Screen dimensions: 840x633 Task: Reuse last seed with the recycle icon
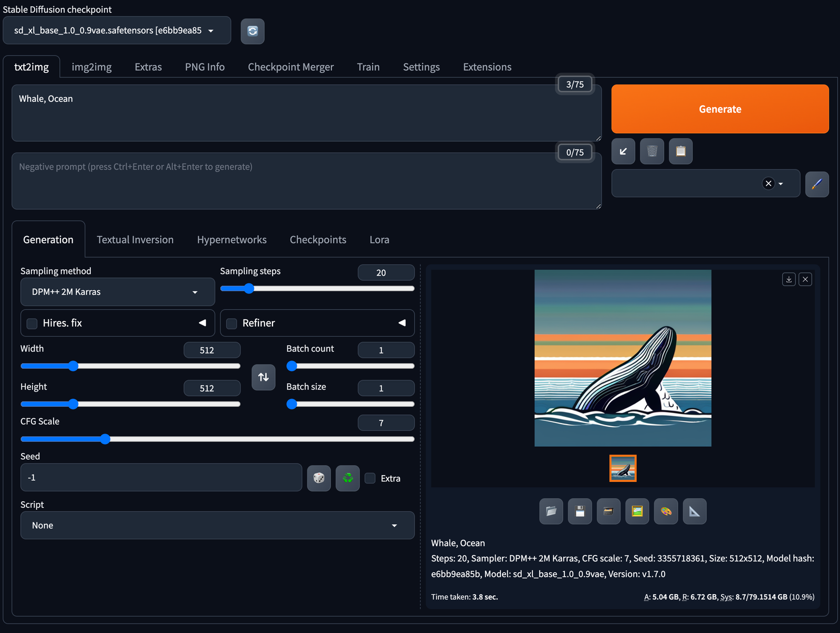348,478
